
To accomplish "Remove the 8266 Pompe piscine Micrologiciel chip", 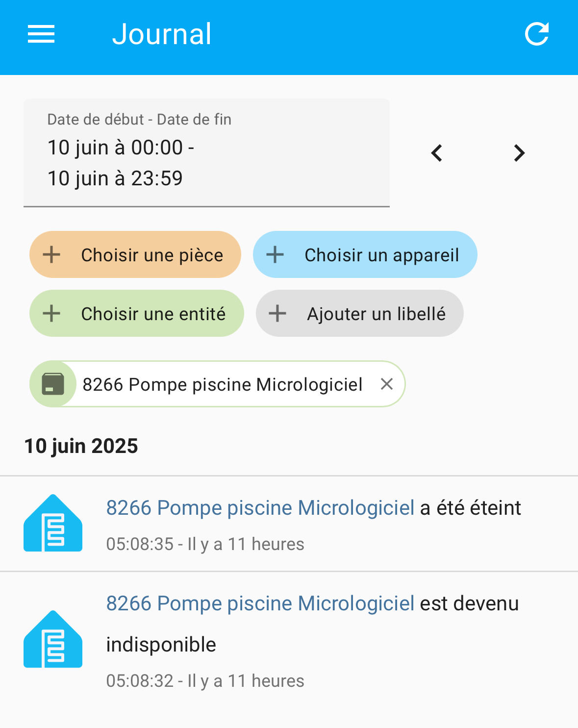I will pos(387,384).
